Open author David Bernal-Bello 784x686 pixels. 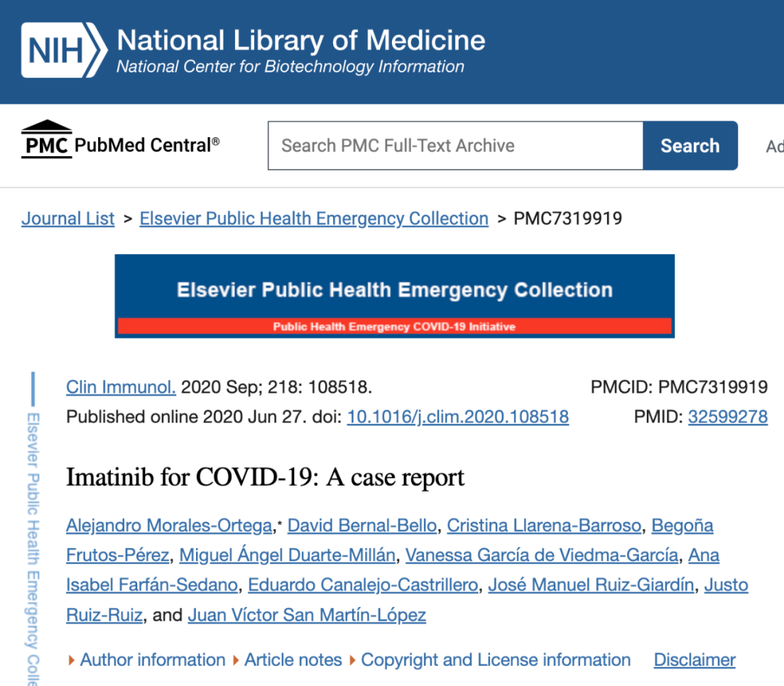coord(362,526)
